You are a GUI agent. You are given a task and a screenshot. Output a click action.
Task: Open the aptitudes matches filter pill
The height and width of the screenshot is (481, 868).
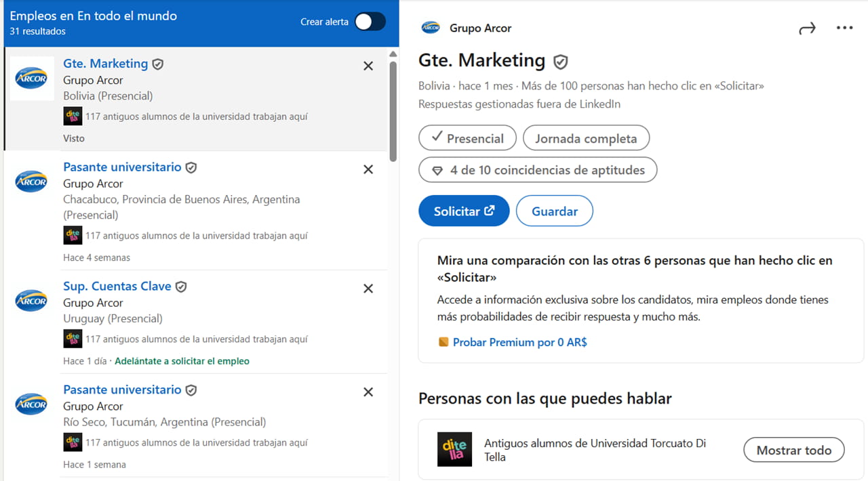pos(537,169)
